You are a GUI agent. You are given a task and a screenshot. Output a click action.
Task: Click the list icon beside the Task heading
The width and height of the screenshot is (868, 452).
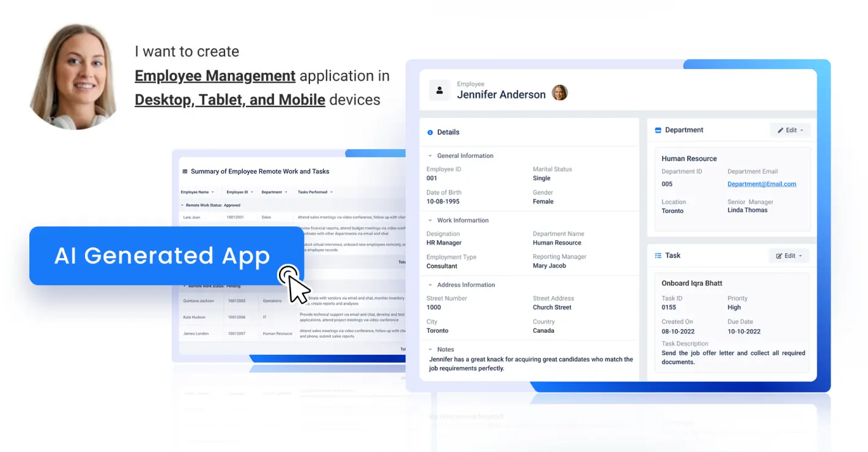(658, 256)
